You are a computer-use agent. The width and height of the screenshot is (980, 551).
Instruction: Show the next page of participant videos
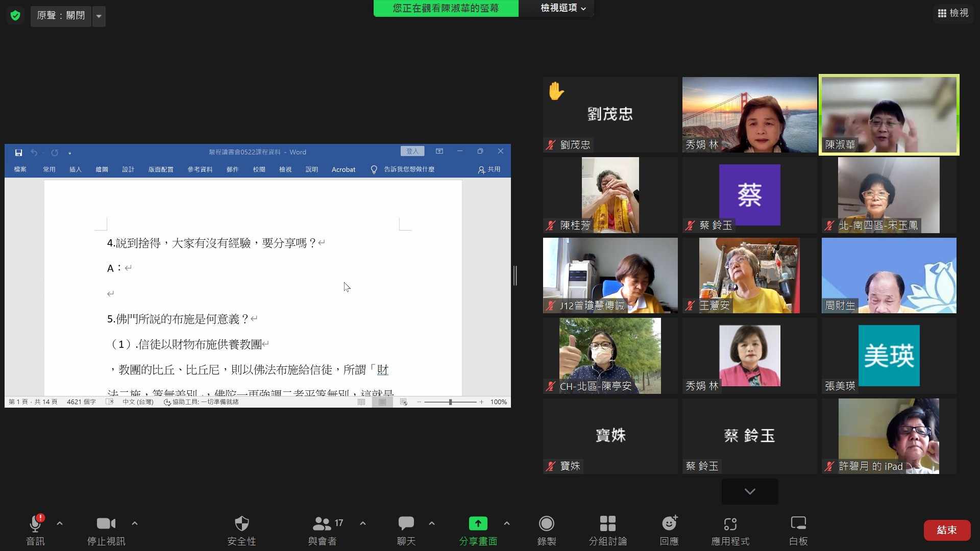pyautogui.click(x=749, y=491)
